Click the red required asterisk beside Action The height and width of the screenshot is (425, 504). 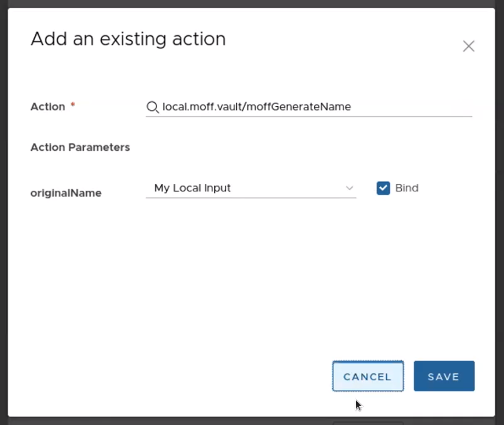point(73,106)
